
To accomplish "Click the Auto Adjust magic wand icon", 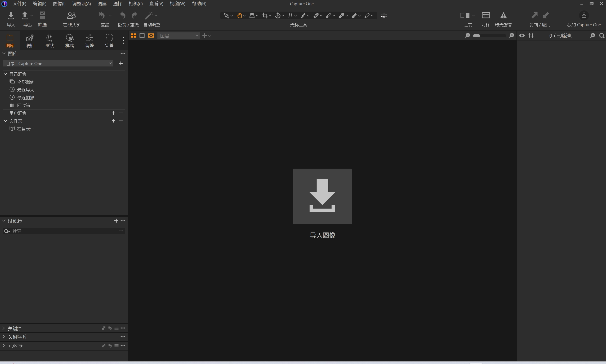I will 149,16.
